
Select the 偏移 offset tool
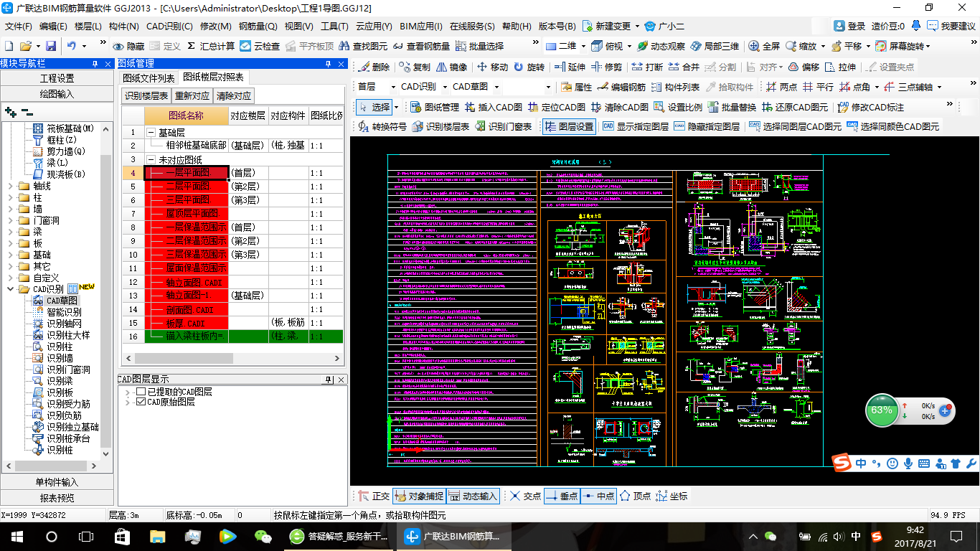[x=804, y=67]
